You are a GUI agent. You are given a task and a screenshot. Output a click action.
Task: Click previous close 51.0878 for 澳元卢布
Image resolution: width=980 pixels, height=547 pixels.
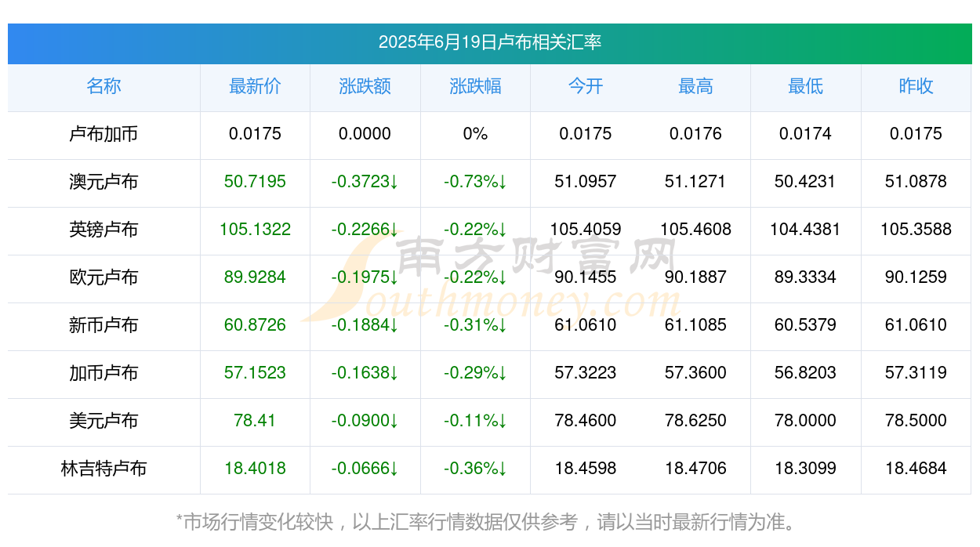[x=916, y=182]
